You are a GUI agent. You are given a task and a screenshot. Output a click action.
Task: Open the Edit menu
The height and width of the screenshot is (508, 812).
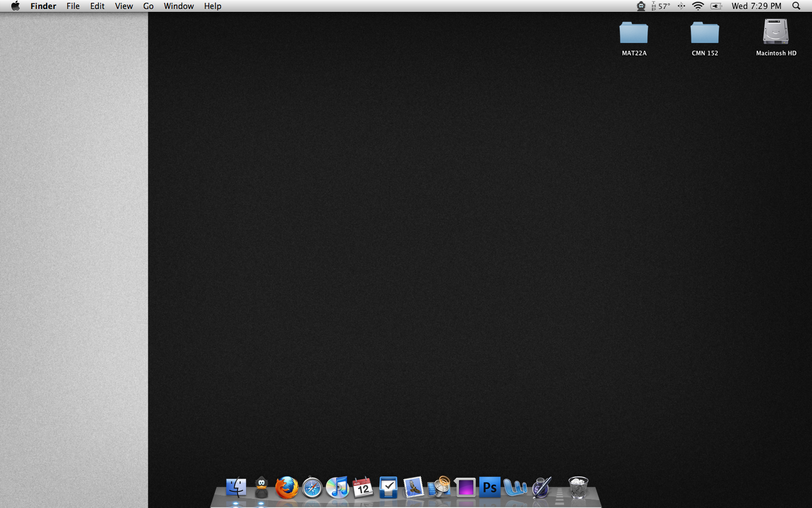(x=97, y=6)
